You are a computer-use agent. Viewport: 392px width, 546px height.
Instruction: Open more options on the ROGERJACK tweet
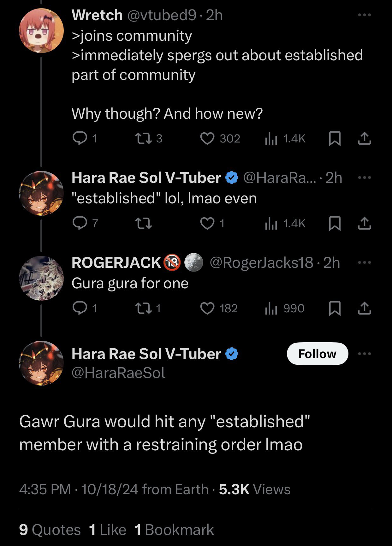[364, 262]
